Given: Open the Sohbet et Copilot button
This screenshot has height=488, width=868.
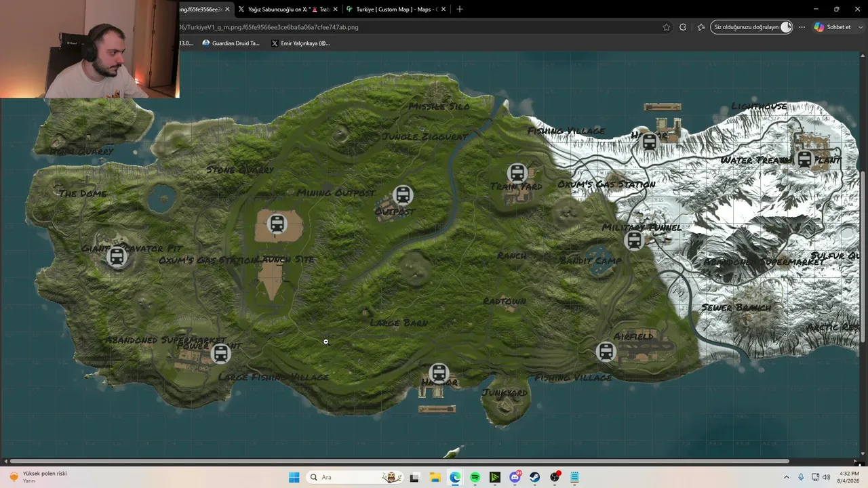Looking at the screenshot, I should click(833, 27).
